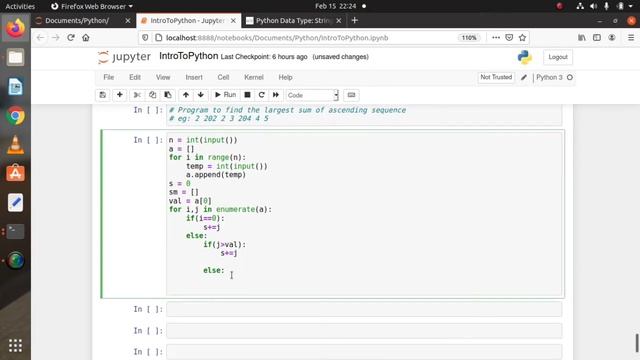The height and width of the screenshot is (360, 640).
Task: Click the Not Trusted button
Action: 496,77
